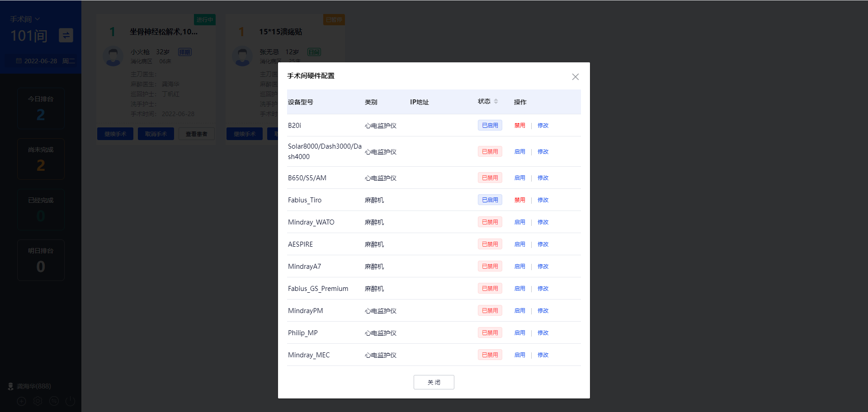Select the 麻醉机 category cell for MindrayA7
Image resolution: width=868 pixels, height=412 pixels.
pos(374,267)
